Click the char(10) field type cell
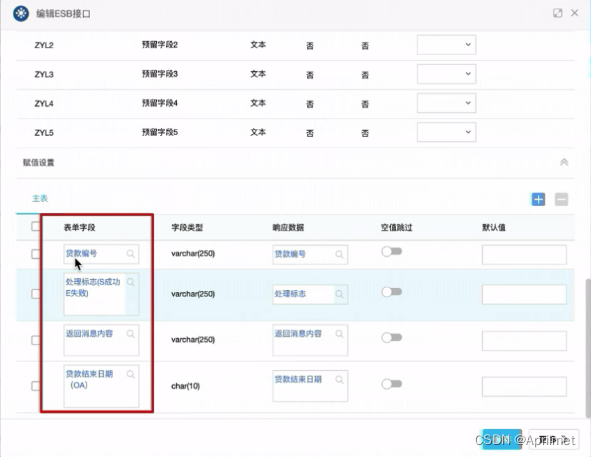This screenshot has width=591, height=457. [185, 386]
